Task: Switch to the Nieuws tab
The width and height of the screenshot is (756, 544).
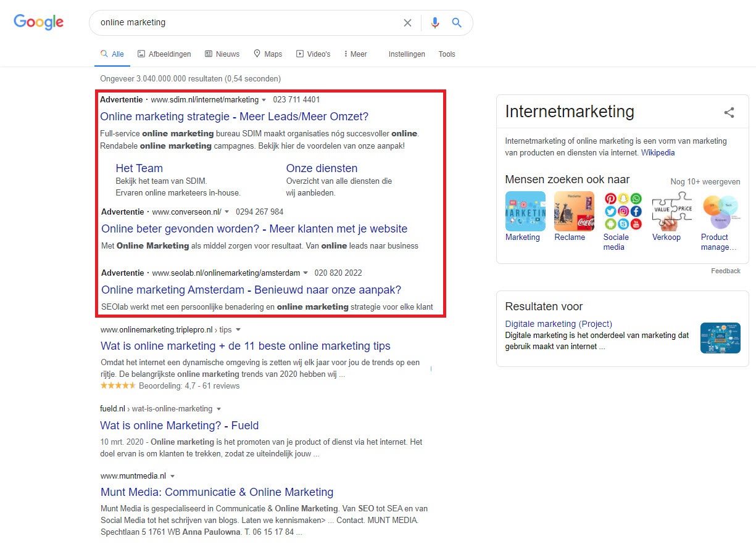Action: coord(222,54)
